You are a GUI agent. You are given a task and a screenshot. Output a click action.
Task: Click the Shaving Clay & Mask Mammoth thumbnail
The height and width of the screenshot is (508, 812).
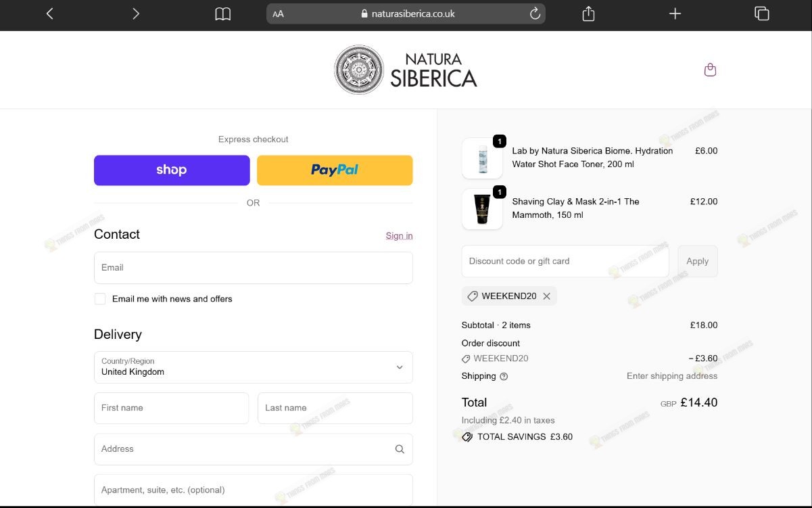[x=482, y=209]
